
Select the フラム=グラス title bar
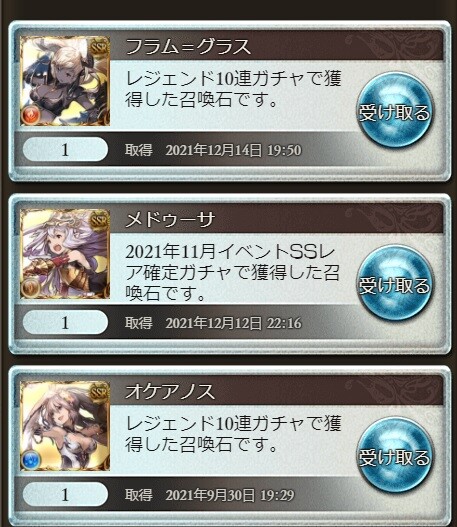coord(277,46)
